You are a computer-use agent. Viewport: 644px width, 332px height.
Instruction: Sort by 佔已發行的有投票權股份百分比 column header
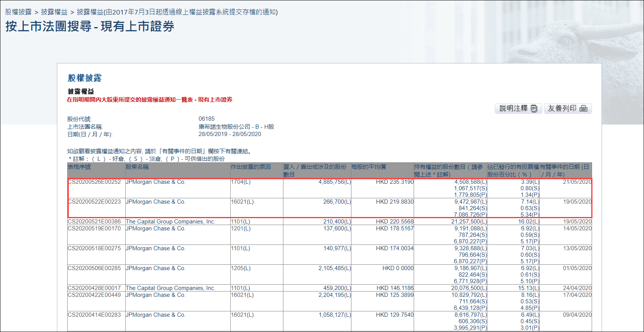tap(513, 170)
